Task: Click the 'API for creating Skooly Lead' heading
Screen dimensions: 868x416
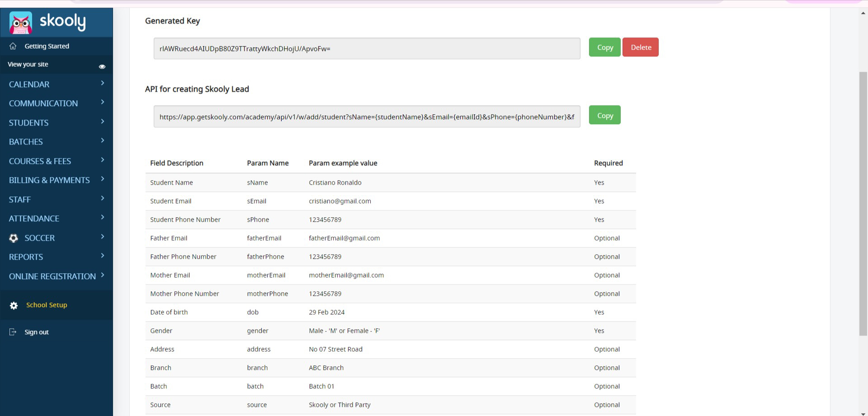Action: point(197,89)
